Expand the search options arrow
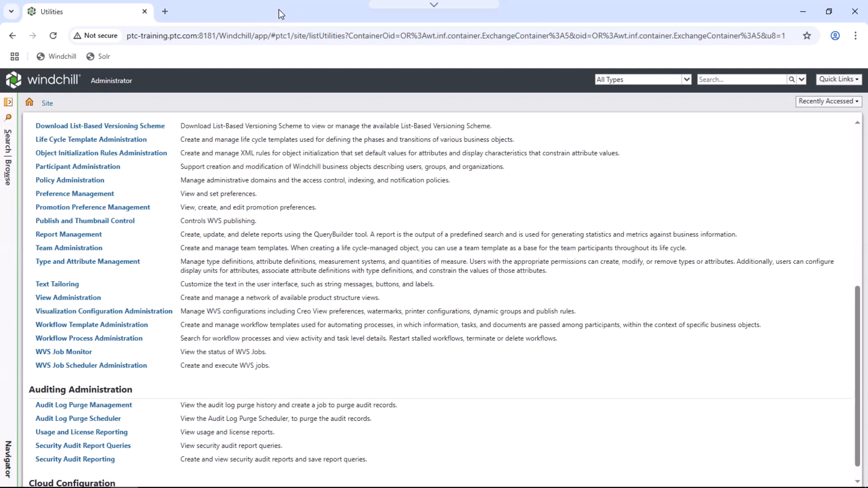This screenshot has height=488, width=868. point(802,80)
